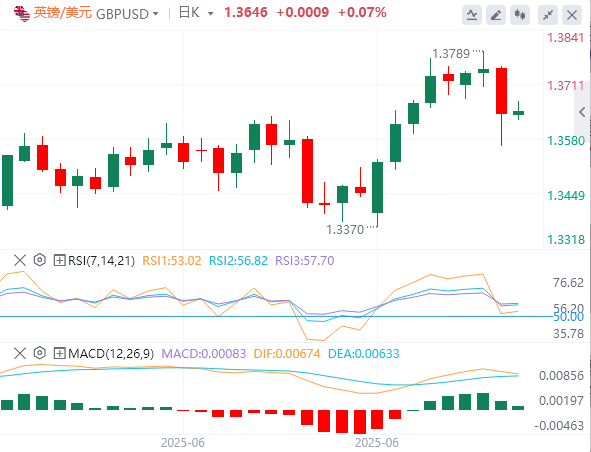Close the chart with top X icon
The height and width of the screenshot is (452, 591).
(x=572, y=15)
